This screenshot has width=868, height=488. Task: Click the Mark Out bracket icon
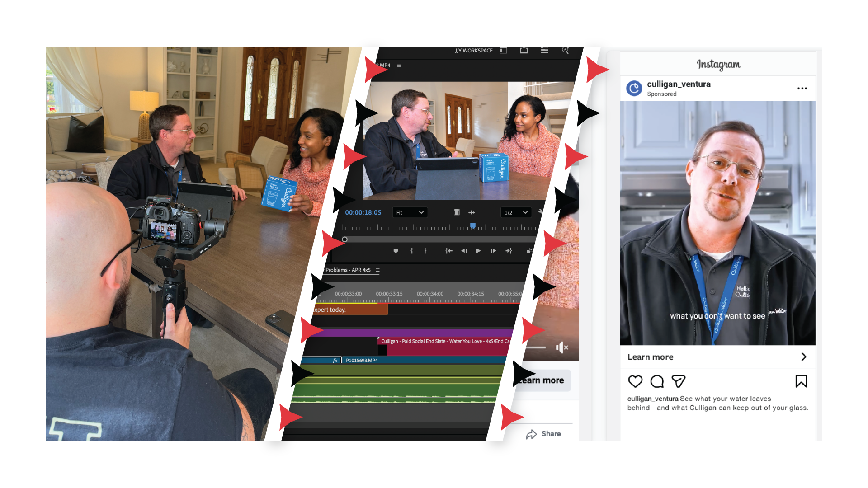[x=425, y=251]
